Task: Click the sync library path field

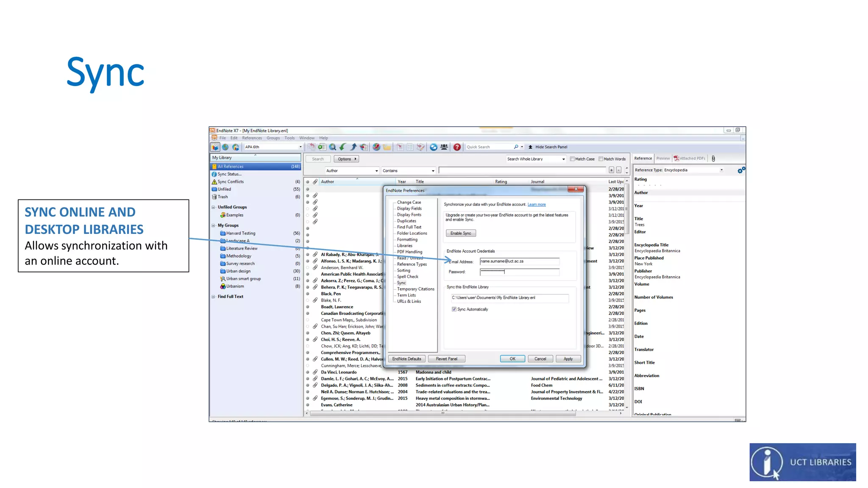Action: tap(509, 298)
